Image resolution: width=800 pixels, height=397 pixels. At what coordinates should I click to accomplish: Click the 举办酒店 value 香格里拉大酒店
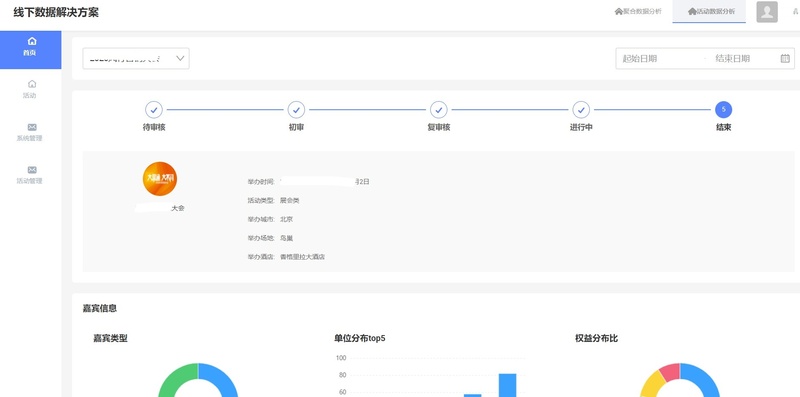[303, 257]
